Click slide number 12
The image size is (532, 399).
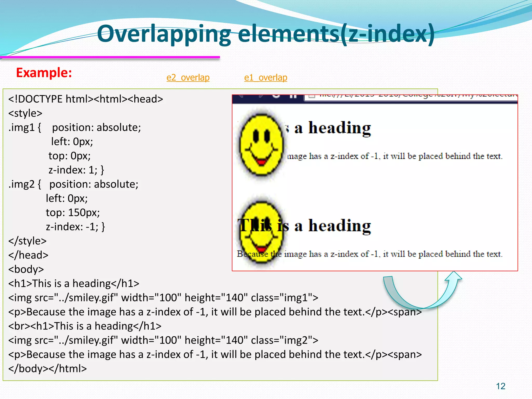coord(501,386)
